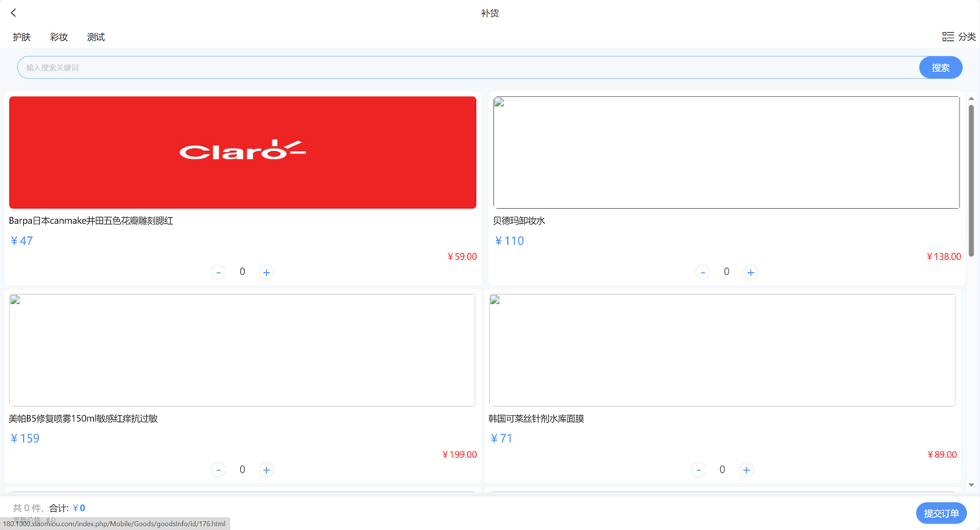Click the ¥47 price
The height and width of the screenshot is (530, 980).
point(21,241)
